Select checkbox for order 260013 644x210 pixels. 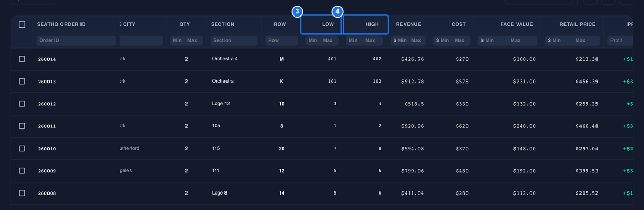point(22,81)
